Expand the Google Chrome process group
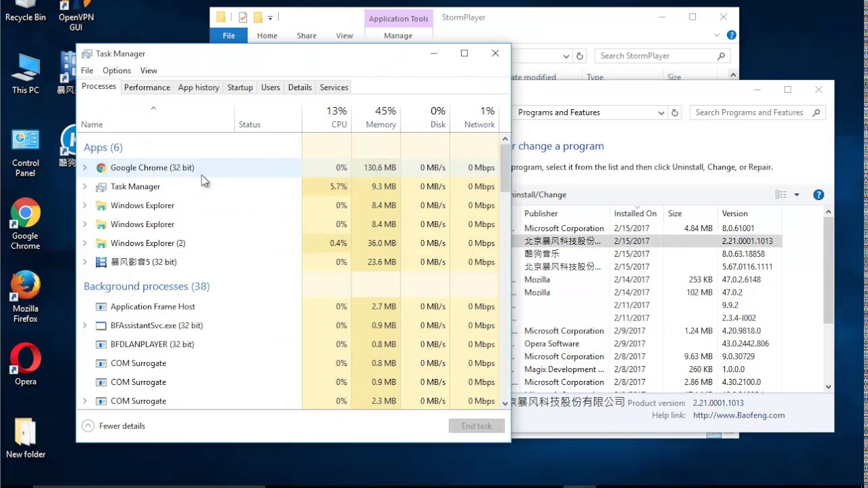This screenshot has height=488, width=868. pyautogui.click(x=85, y=167)
